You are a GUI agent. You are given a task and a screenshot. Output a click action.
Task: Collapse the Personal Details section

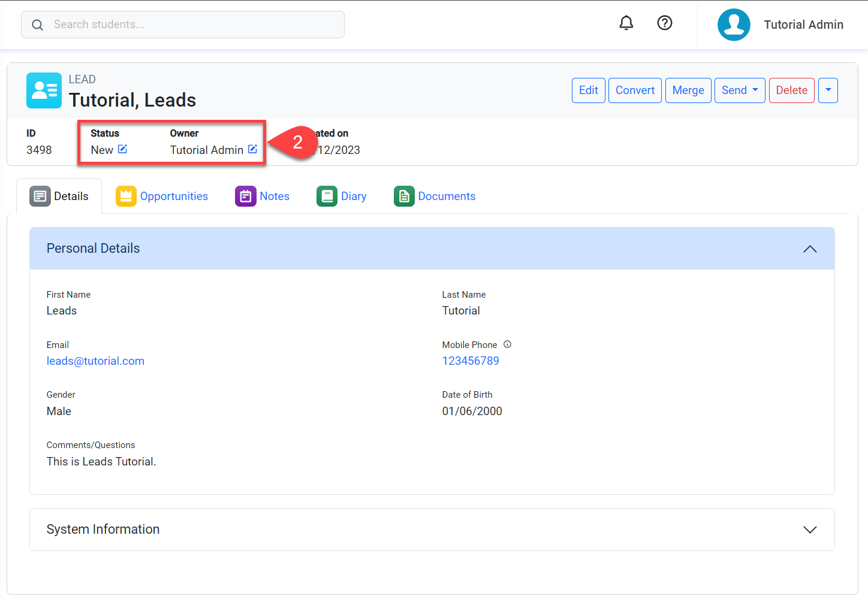click(809, 249)
